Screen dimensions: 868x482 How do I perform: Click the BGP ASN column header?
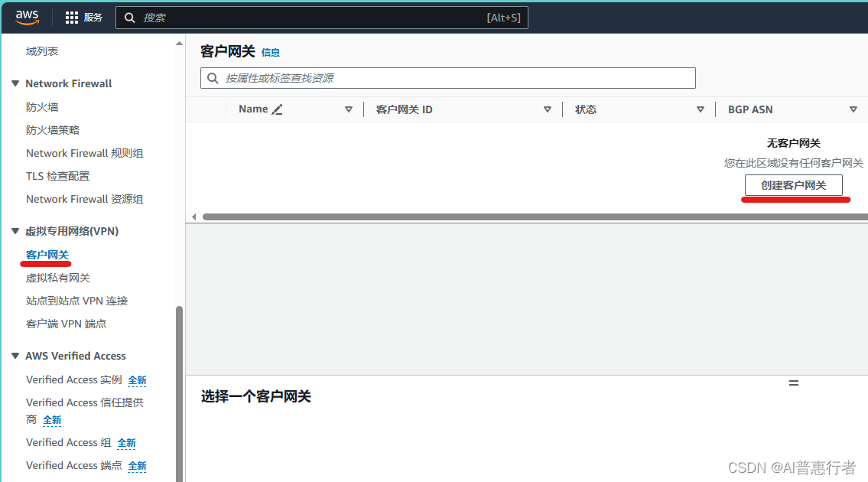pos(750,109)
